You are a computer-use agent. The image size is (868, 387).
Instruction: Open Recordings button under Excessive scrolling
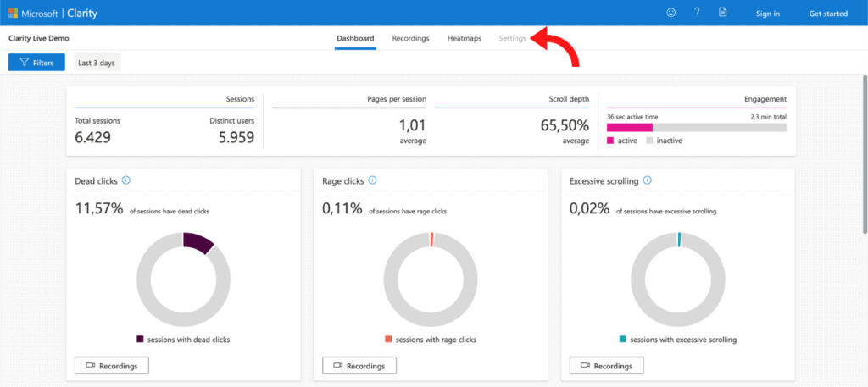[607, 366]
